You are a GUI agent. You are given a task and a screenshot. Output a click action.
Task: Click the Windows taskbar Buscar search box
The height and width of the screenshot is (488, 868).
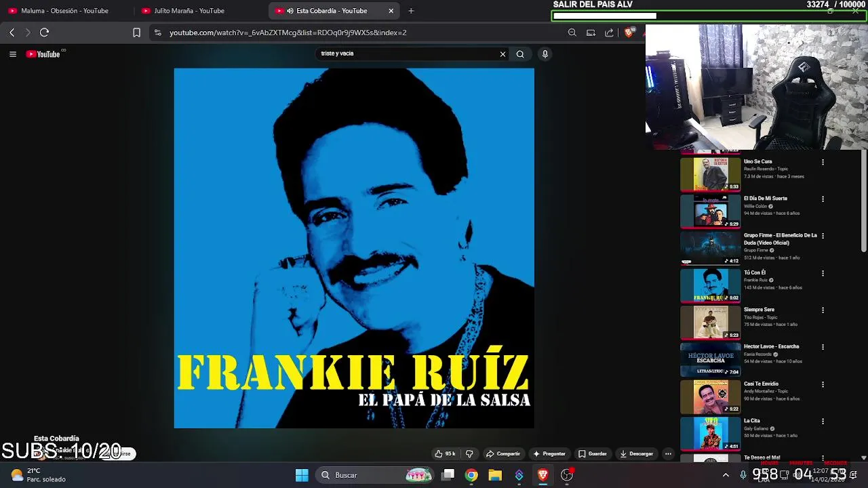pyautogui.click(x=375, y=475)
